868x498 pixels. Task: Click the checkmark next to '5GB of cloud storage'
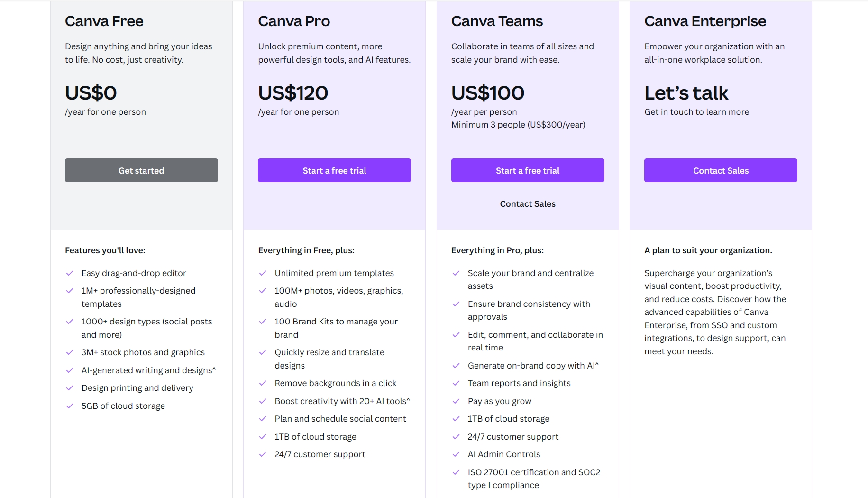70,406
